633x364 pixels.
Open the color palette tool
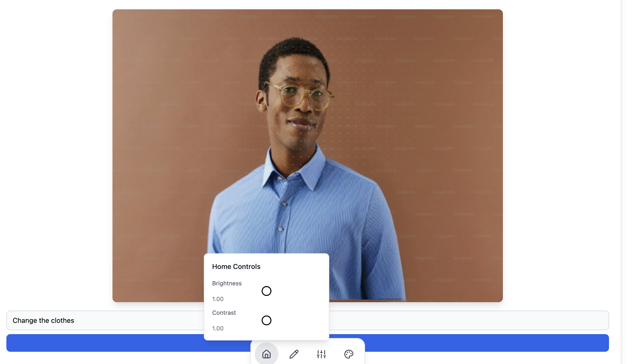(349, 354)
